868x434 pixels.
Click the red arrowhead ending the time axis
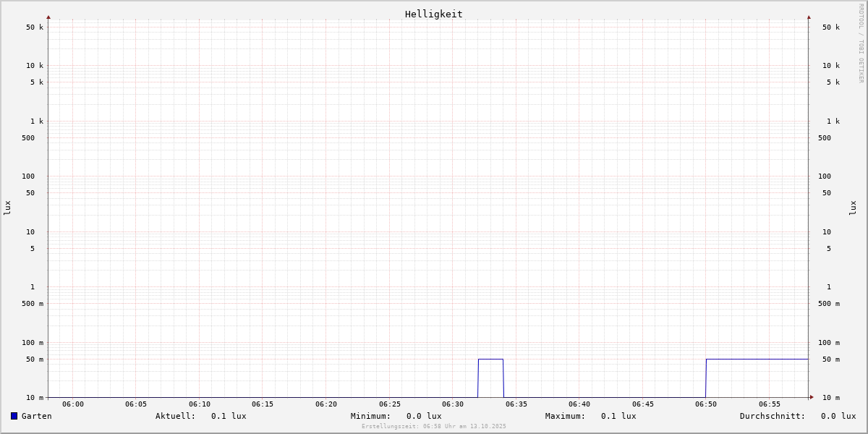[812, 397]
